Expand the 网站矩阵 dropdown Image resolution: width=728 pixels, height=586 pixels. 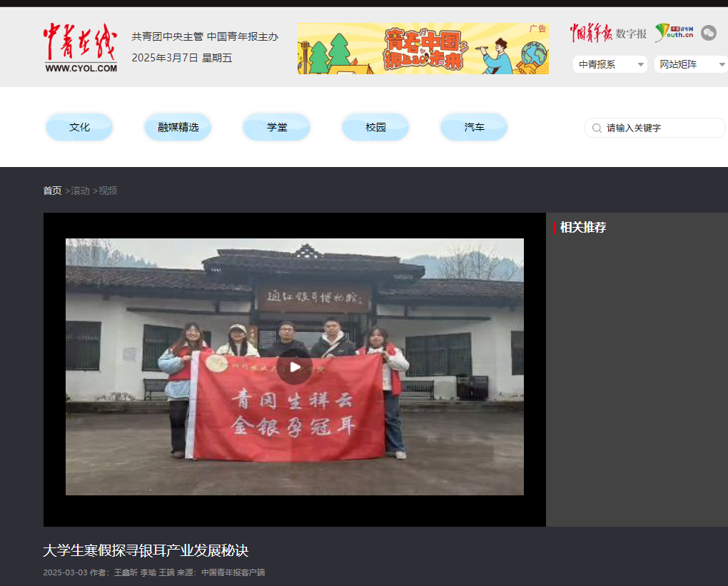(x=690, y=64)
